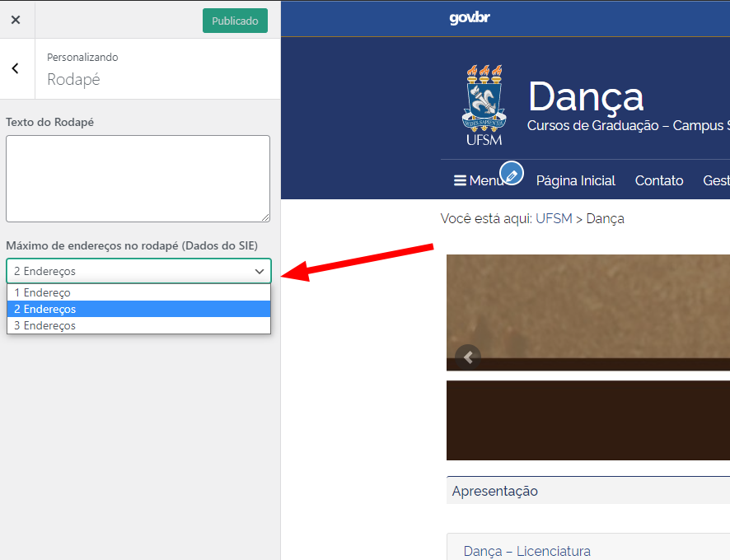Go to previous slide with carousel arrow

(468, 357)
